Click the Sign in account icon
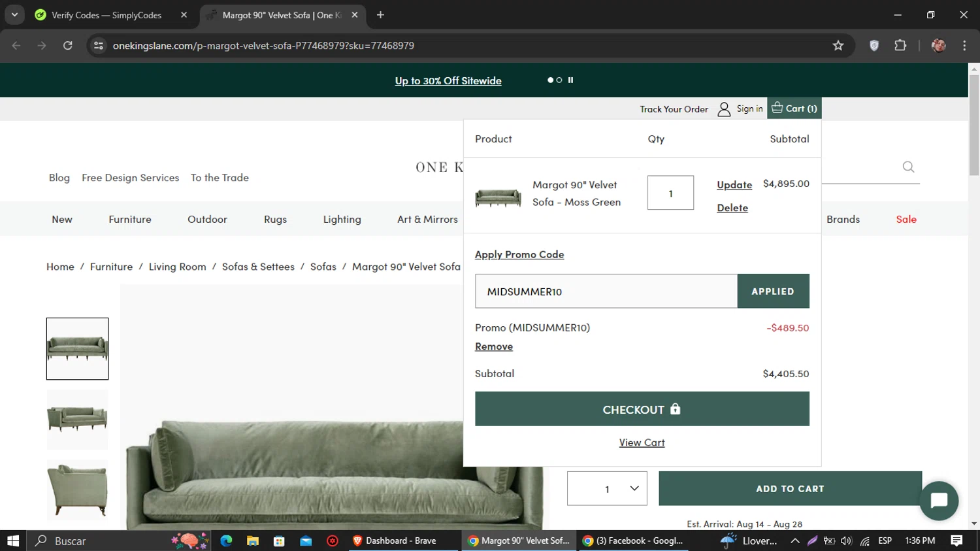The width and height of the screenshot is (980, 551). (723, 109)
